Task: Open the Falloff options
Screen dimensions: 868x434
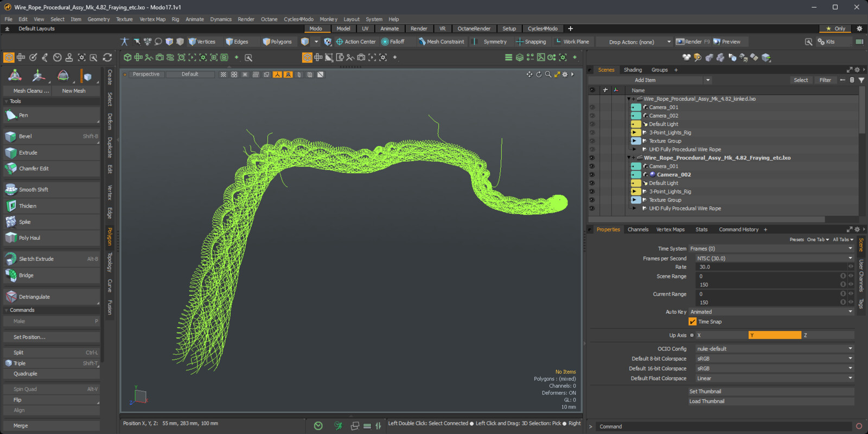Action: pos(393,42)
